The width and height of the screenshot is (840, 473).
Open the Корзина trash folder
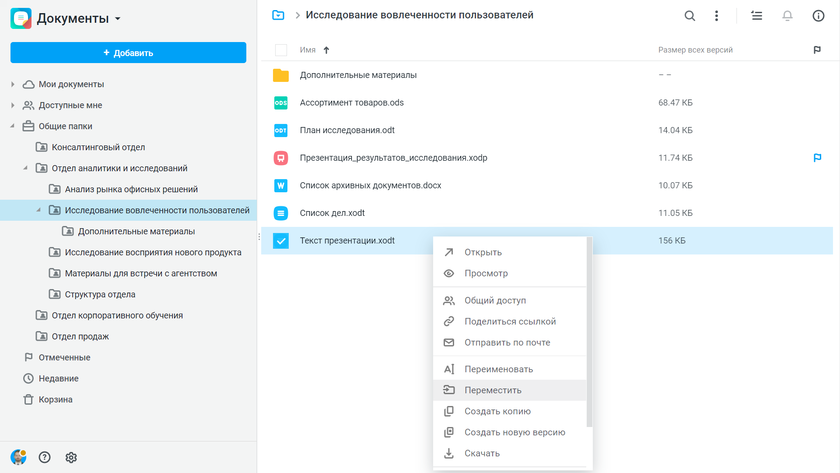(55, 399)
